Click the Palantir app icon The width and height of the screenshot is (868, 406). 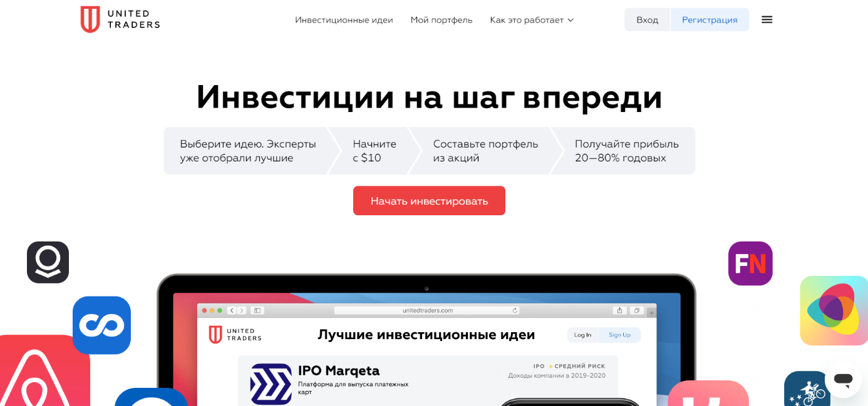(48, 262)
